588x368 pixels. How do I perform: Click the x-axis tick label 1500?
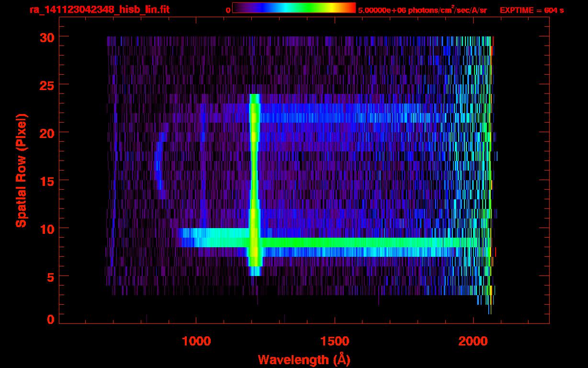pos(335,341)
